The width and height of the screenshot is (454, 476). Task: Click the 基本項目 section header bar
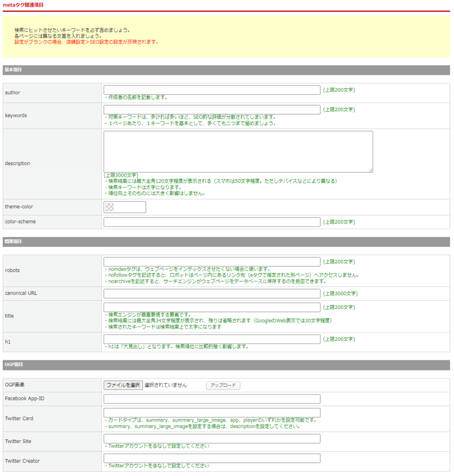click(x=226, y=70)
